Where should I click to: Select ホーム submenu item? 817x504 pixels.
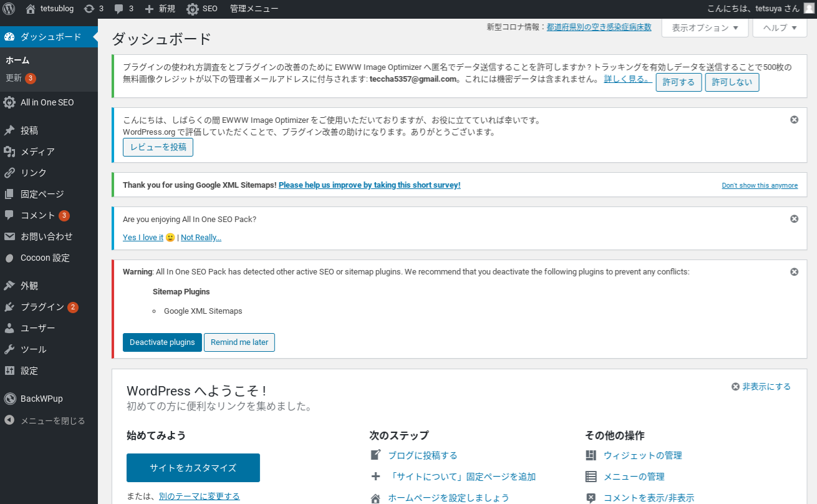(17, 61)
